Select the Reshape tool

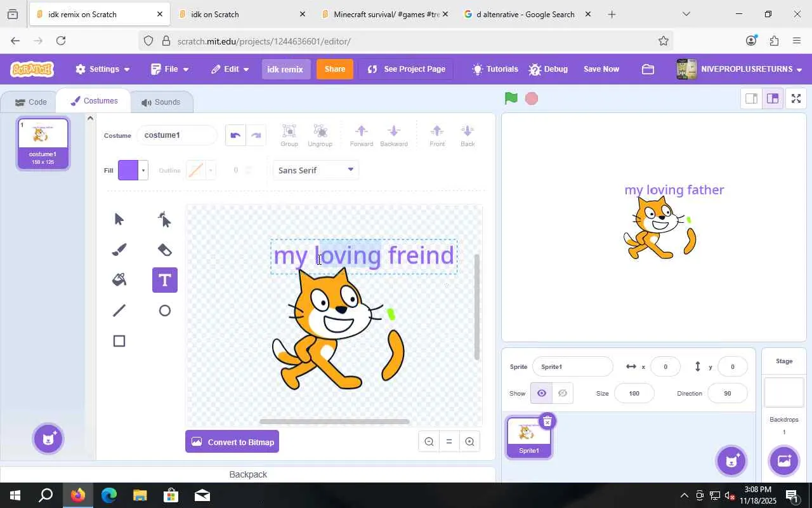tap(165, 219)
